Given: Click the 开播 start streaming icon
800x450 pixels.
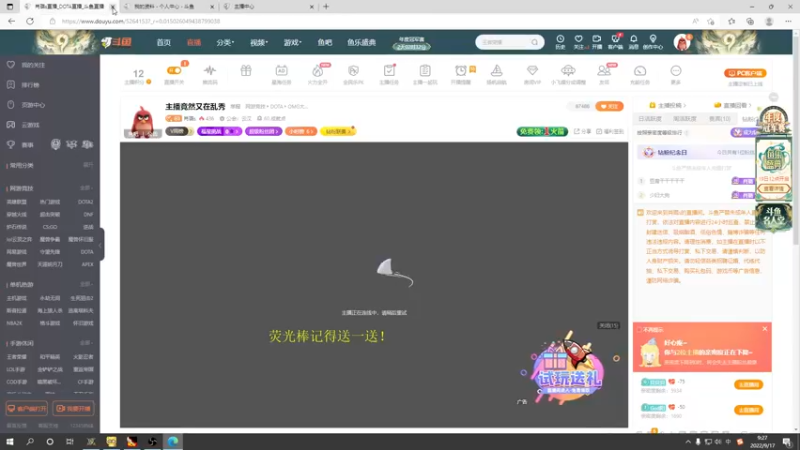Looking at the screenshot, I should (x=596, y=42).
